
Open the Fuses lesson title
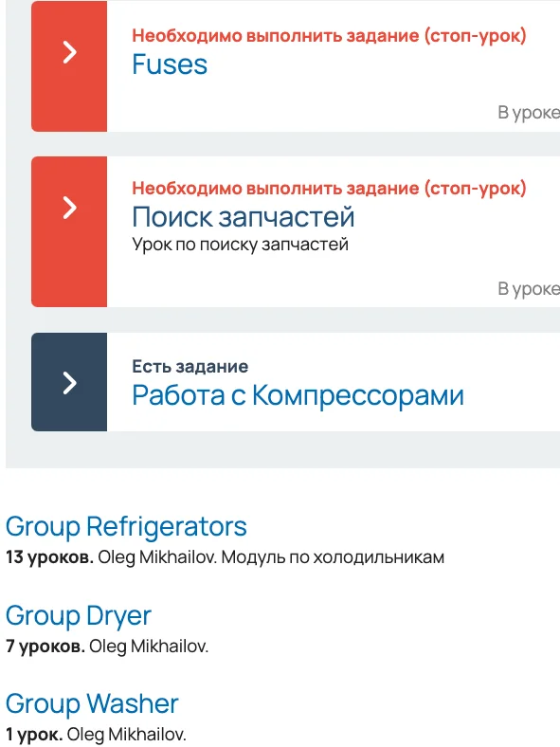pos(170,64)
